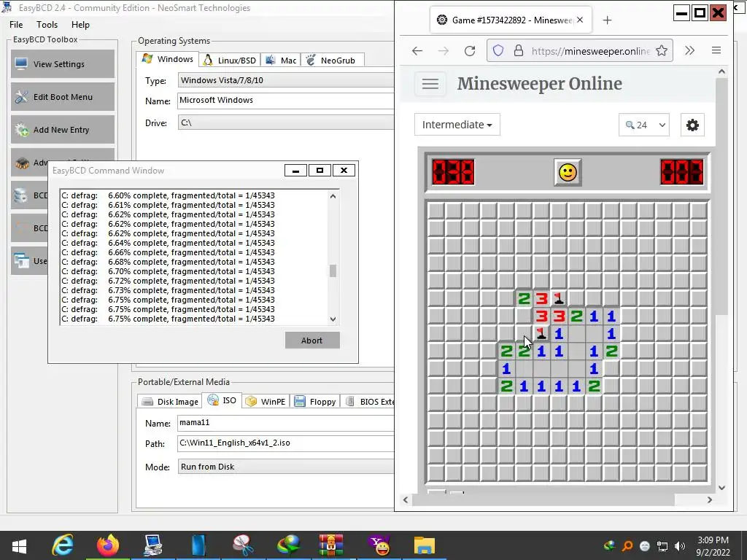
Task: Click the network tray icon
Action: pyautogui.click(x=662, y=545)
